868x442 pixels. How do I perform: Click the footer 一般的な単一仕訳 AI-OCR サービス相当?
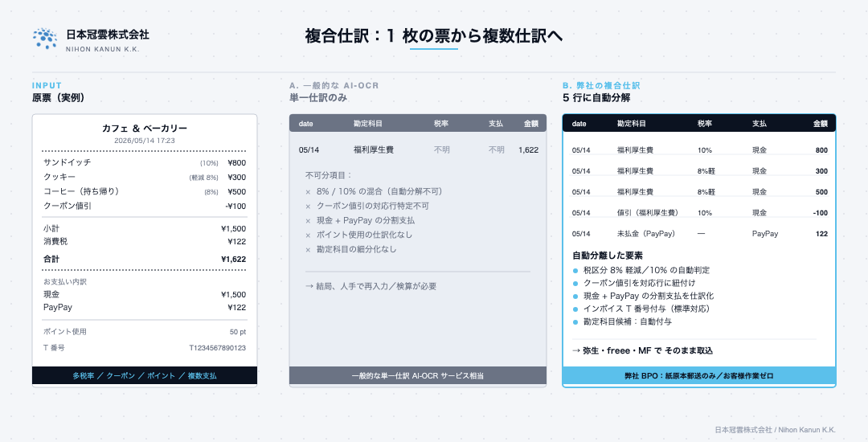(418, 375)
